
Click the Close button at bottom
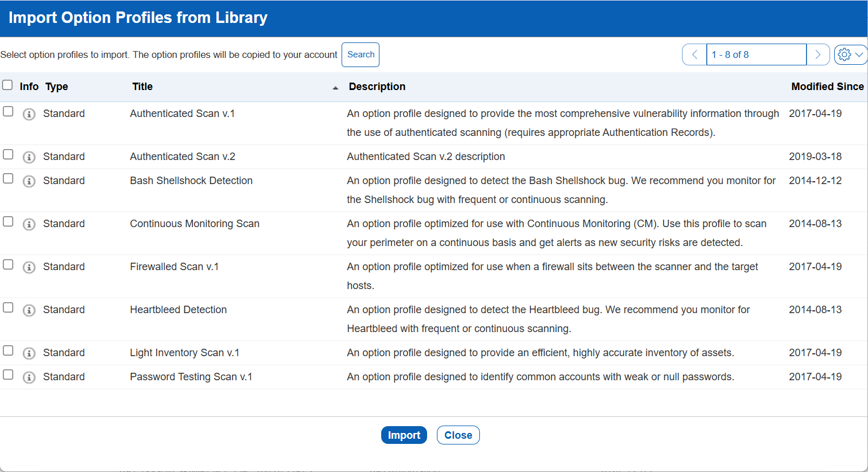[x=458, y=435]
